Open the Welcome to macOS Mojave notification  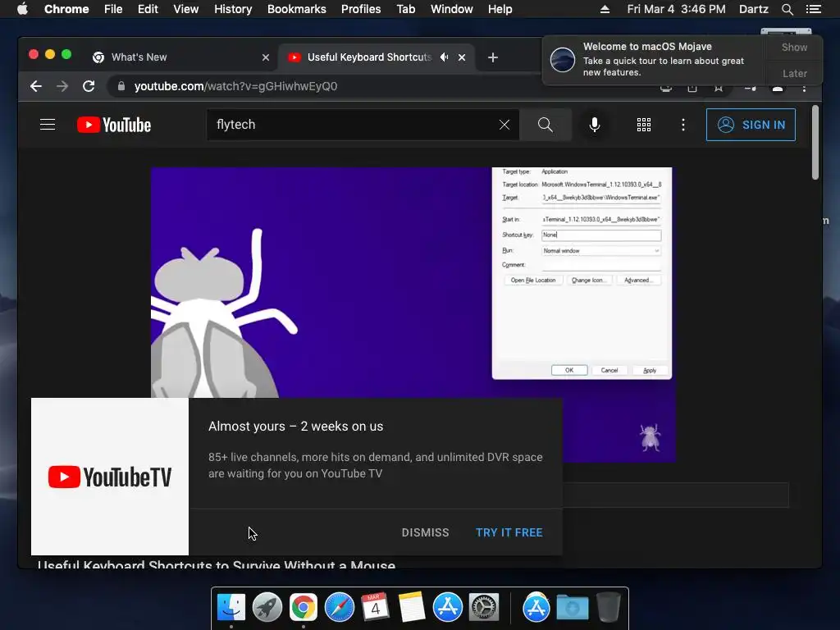(x=654, y=59)
